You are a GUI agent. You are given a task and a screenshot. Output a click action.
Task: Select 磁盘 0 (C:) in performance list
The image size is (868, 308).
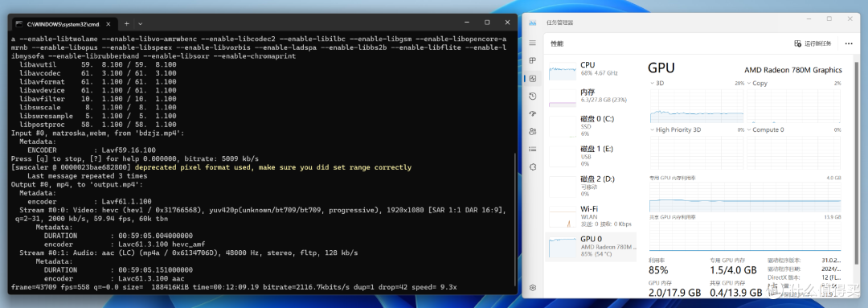[592, 125]
